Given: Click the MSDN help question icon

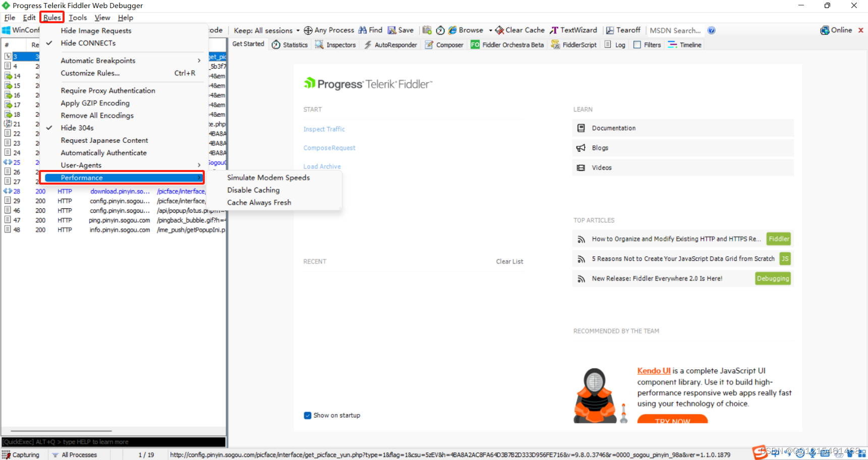Looking at the screenshot, I should (712, 30).
